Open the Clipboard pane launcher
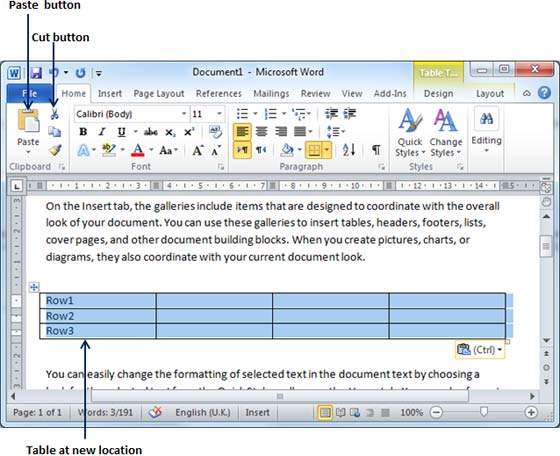Viewport: 560px width, 456px height. click(62, 167)
